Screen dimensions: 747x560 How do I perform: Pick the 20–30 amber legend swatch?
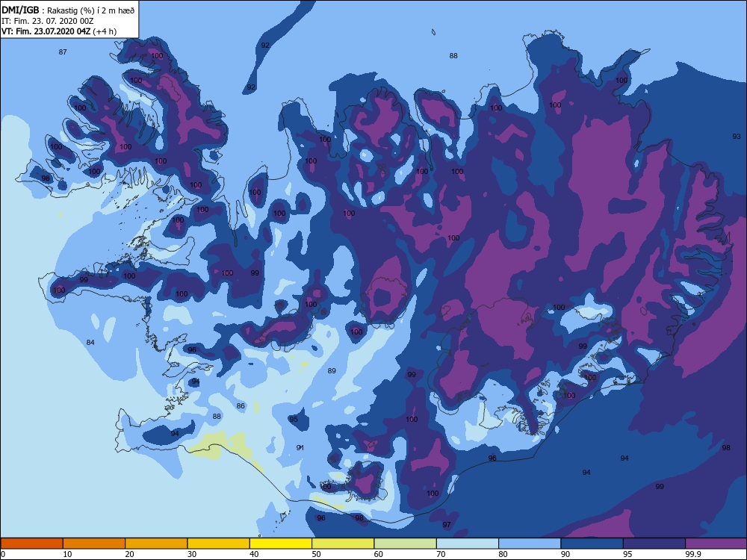coord(156,544)
